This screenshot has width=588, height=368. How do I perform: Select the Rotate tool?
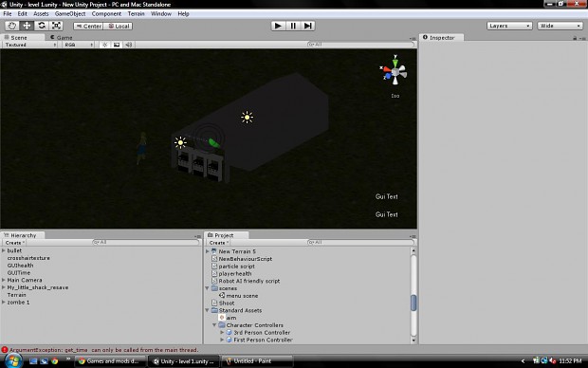coord(42,26)
